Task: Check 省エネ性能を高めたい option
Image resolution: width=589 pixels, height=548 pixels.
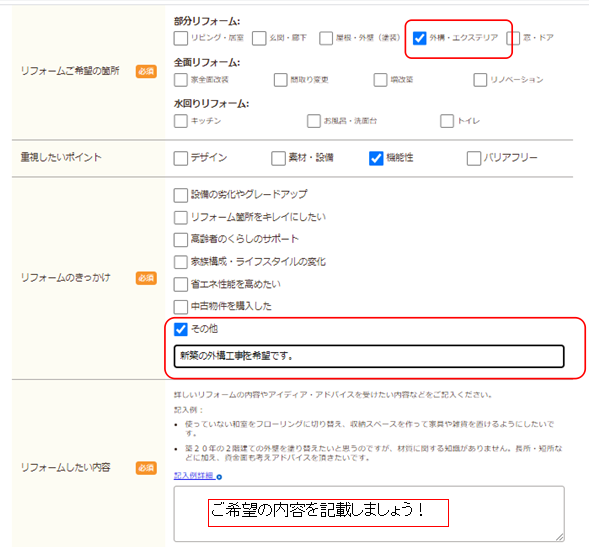Action: point(181,284)
